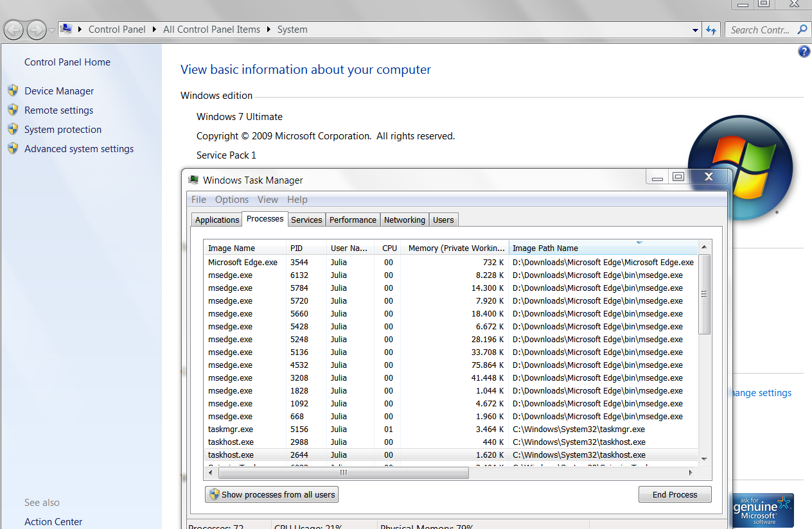Click the genuine Microsoft software badge
Image resolution: width=812 pixels, height=529 pixels.
coord(763,510)
